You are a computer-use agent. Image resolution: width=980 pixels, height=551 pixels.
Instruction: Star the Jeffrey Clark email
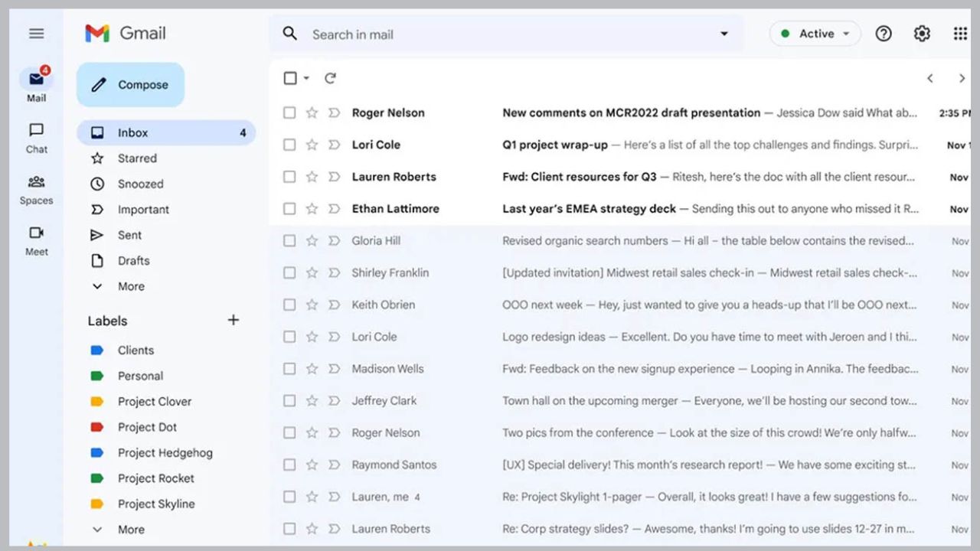312,401
